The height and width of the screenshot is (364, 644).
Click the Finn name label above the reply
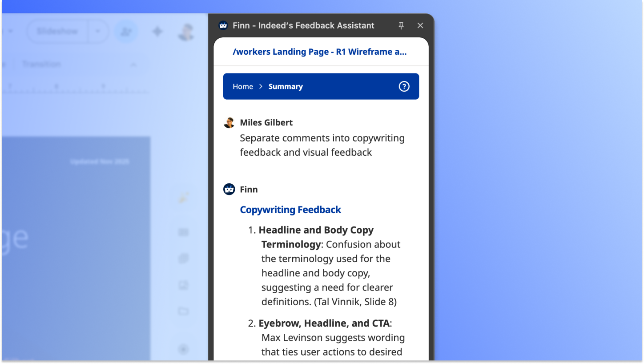point(249,189)
